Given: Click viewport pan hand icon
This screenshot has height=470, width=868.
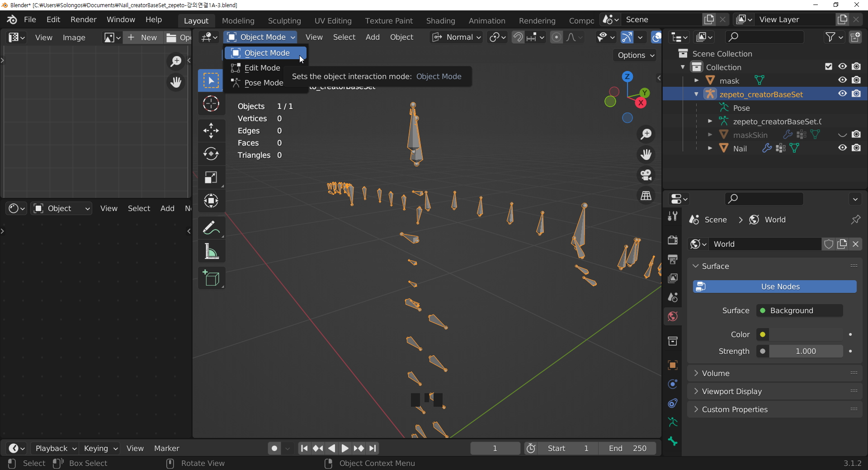Looking at the screenshot, I should 646,155.
